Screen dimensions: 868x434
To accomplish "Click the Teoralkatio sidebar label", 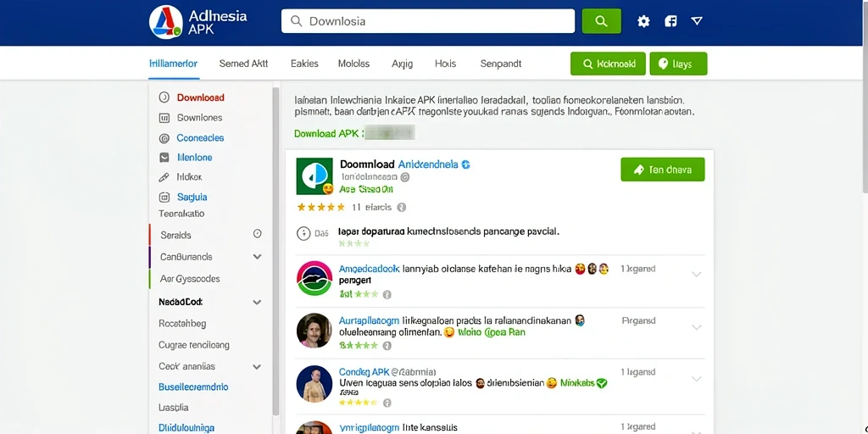I will (x=181, y=213).
